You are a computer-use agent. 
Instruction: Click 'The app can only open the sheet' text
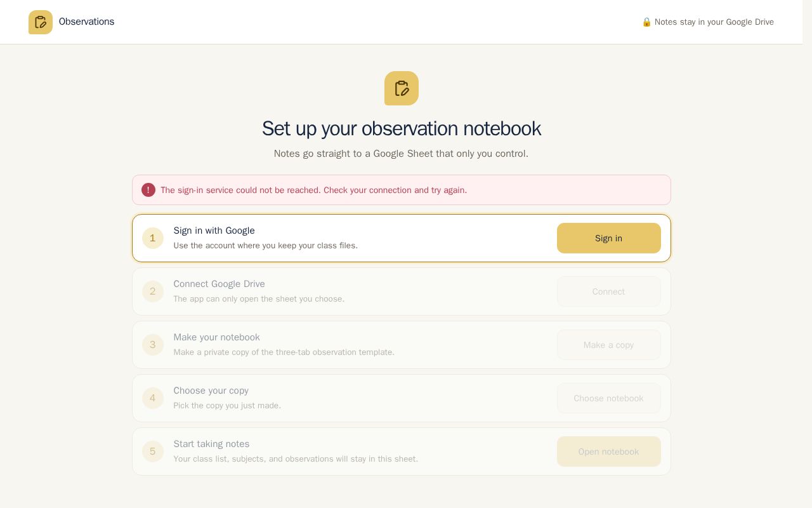coord(259,299)
